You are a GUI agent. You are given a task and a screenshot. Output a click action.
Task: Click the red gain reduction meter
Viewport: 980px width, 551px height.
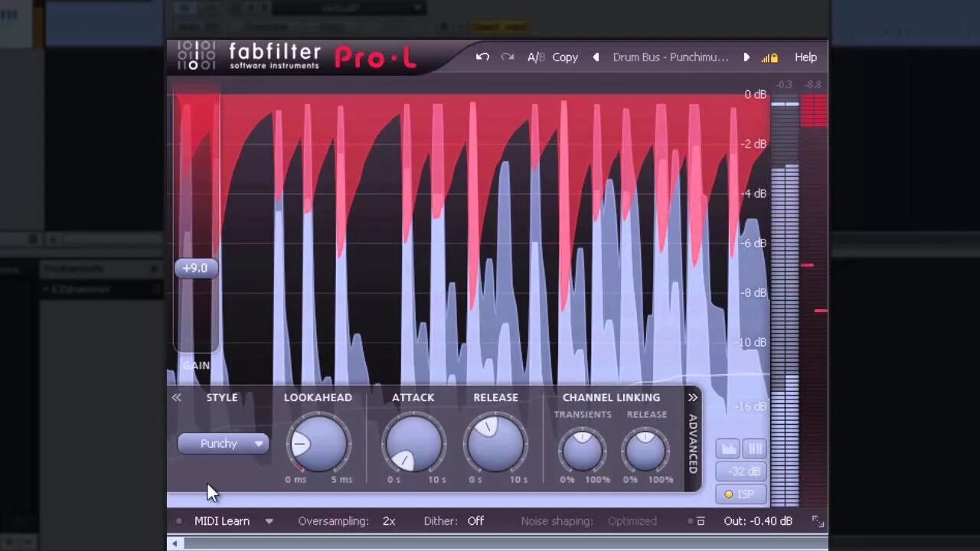pyautogui.click(x=814, y=300)
